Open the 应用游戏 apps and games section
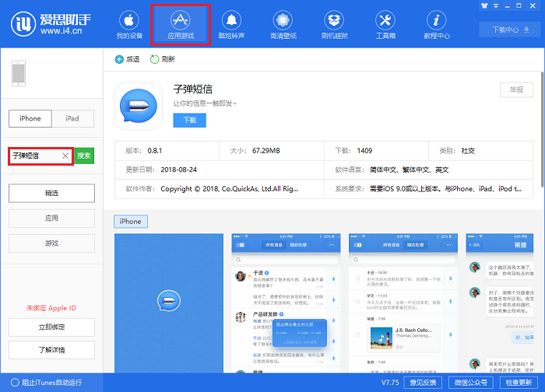545x392 pixels. (x=181, y=25)
